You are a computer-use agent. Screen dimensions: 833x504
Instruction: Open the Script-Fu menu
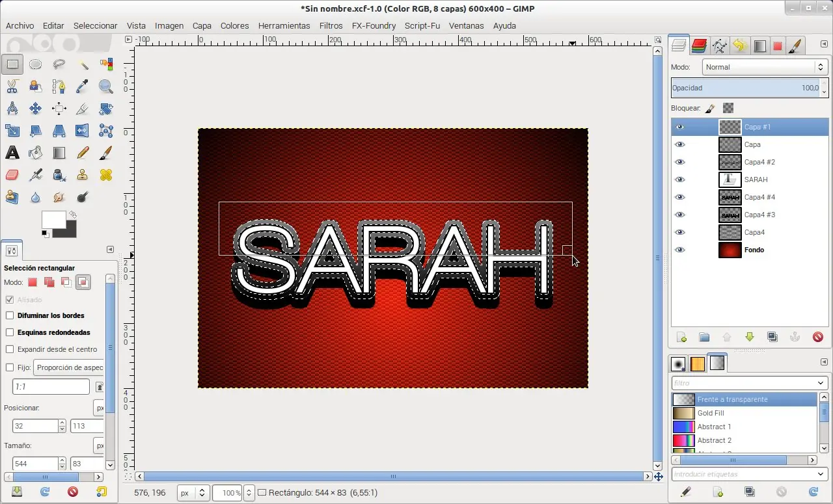(422, 26)
